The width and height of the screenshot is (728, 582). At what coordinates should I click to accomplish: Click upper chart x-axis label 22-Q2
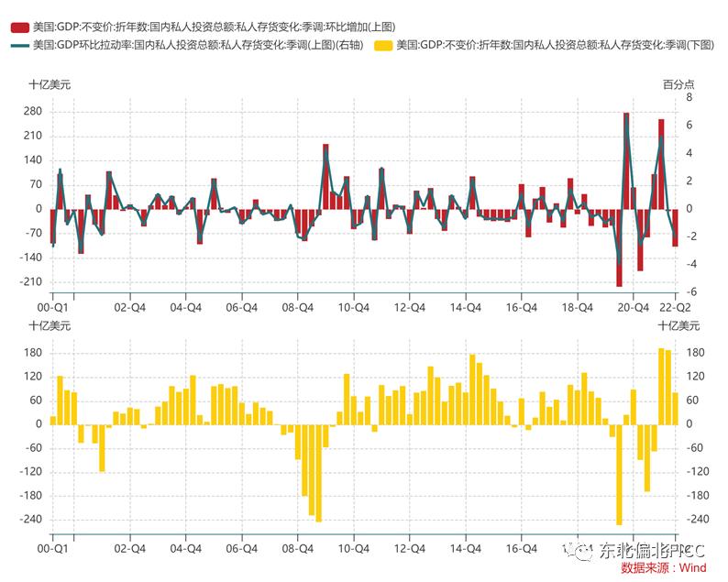point(675,308)
